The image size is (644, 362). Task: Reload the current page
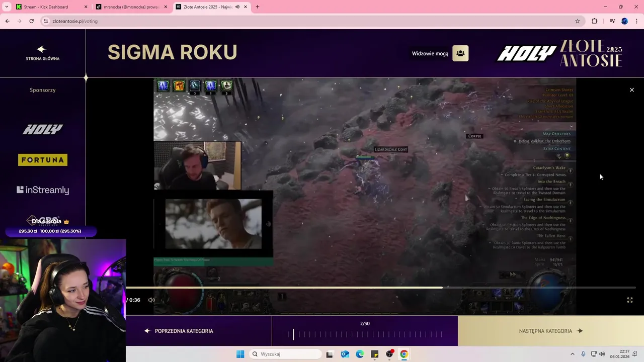pos(32,21)
